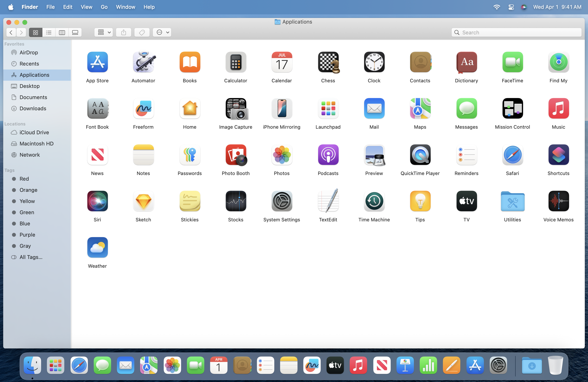Click the share toolbar icon
Viewport: 588px width, 382px height.
124,32
